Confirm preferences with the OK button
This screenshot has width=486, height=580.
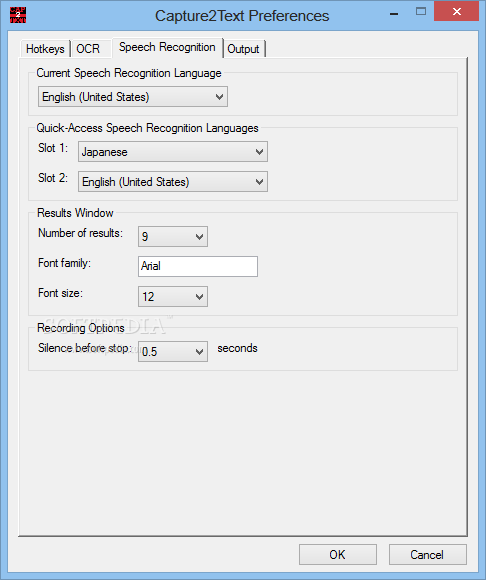(338, 554)
